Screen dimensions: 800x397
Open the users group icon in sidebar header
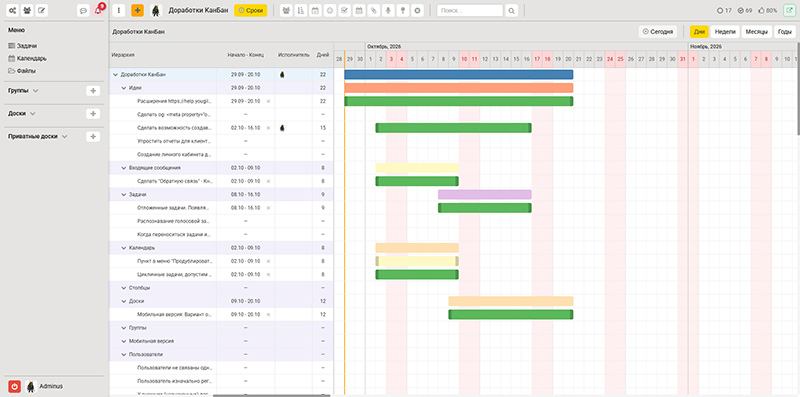click(x=27, y=10)
